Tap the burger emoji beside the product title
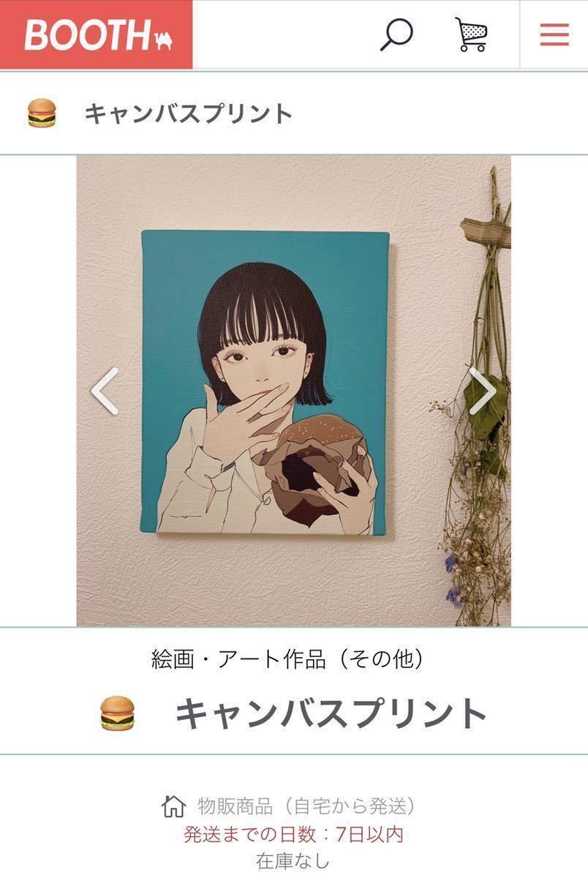 117,713
